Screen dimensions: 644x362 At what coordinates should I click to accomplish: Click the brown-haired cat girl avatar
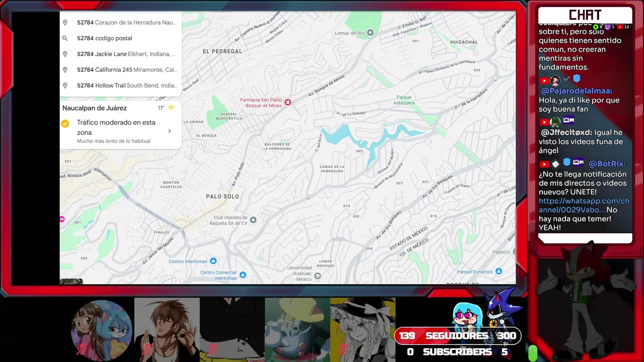click(102, 330)
